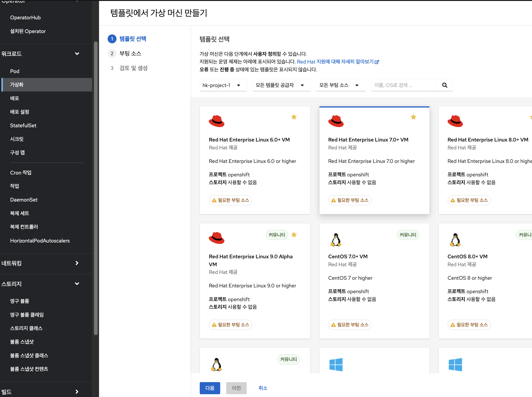Image resolution: width=532 pixels, height=397 pixels.
Task: Open 모든 부팅 소스 filter dropdown
Action: click(341, 85)
